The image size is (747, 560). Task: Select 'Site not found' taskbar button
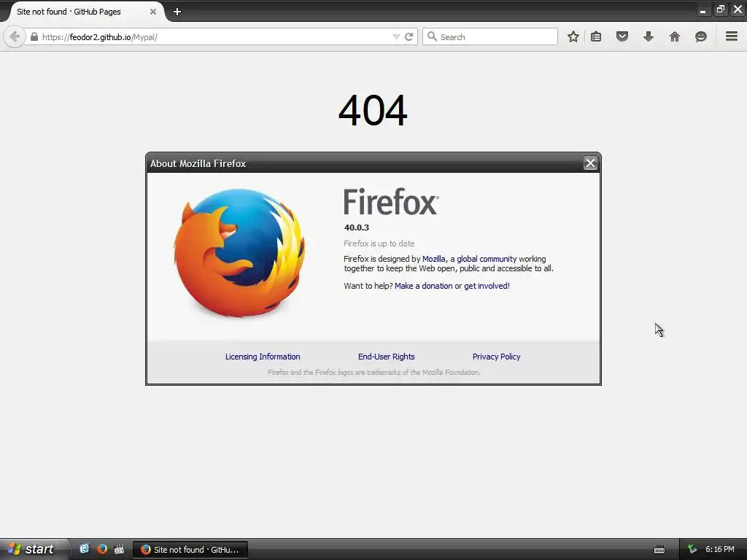pos(190,550)
